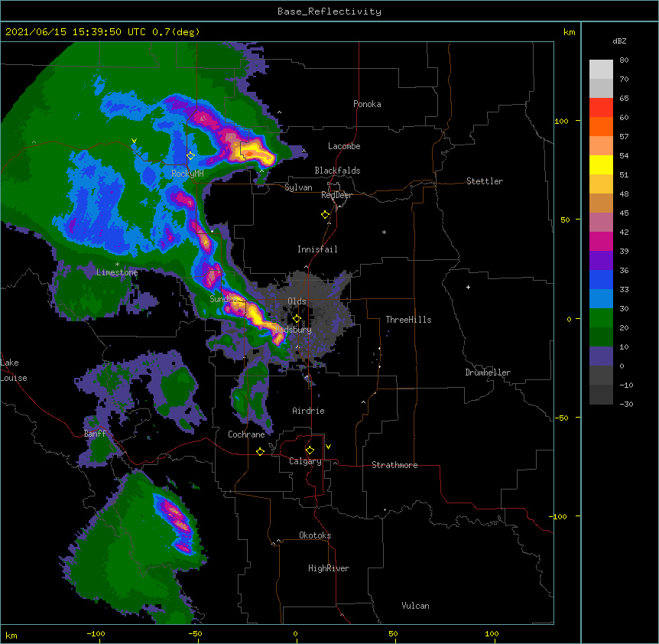The height and width of the screenshot is (644, 659).
Task: Click the Airdrie city label
Action: click(308, 411)
